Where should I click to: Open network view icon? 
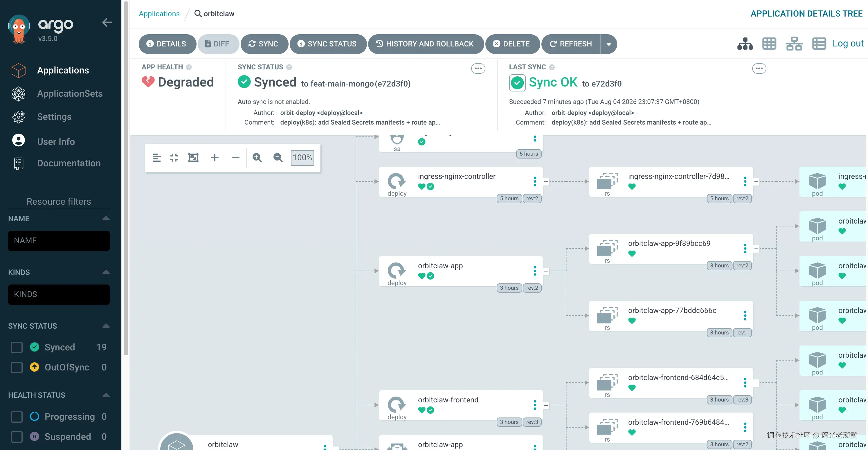[794, 44]
